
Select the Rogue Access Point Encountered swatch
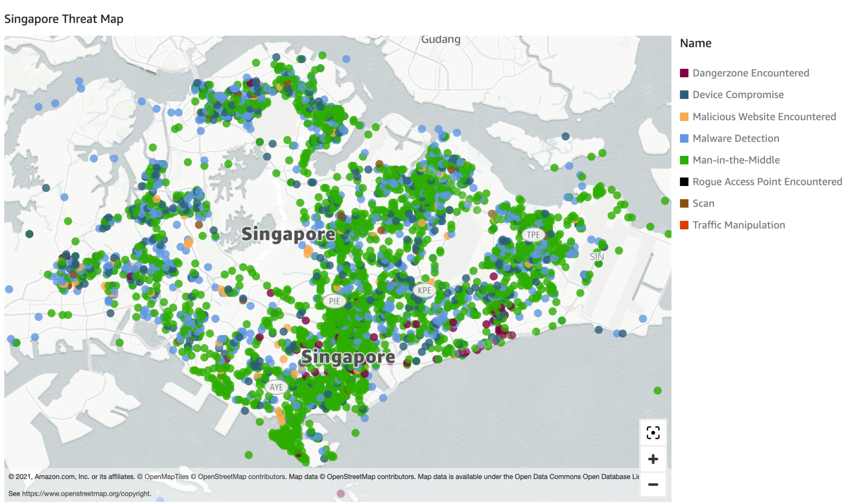(684, 182)
